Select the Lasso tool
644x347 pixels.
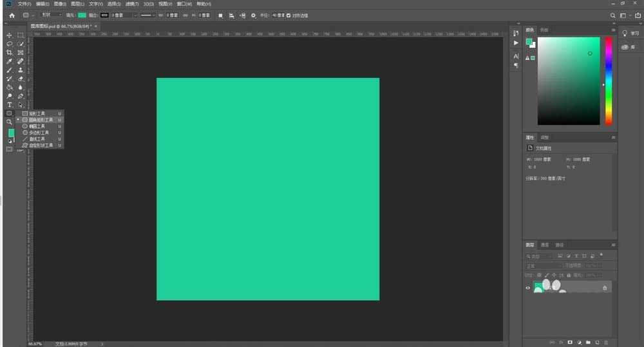10,44
